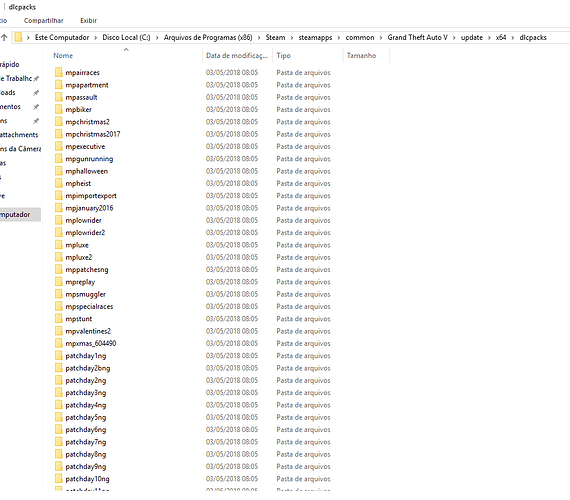Sort by Data de modificação column
This screenshot has width=570, height=500.
(237, 55)
